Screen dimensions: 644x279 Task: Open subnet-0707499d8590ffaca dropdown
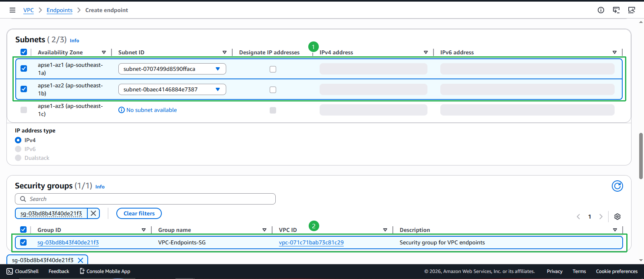[x=172, y=69]
